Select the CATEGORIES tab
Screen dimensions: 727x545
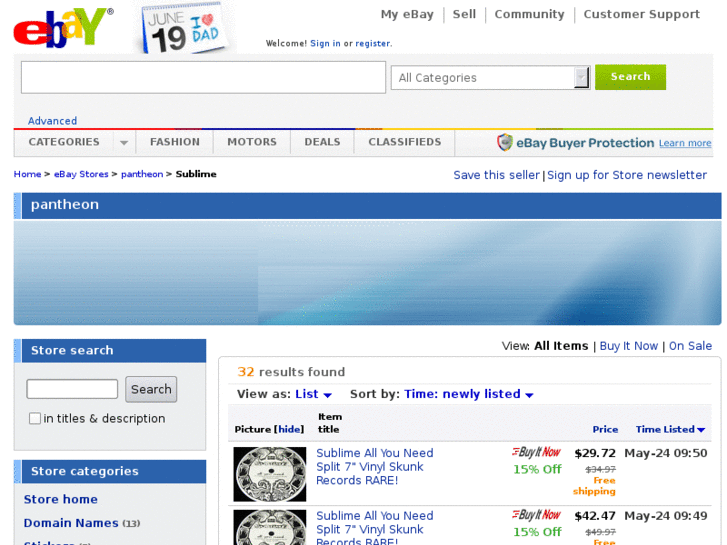[x=64, y=142]
